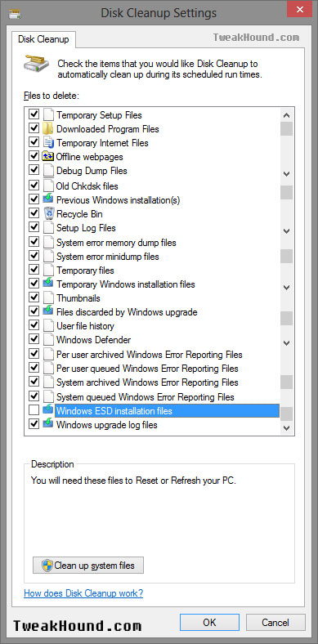
Task: Disable the Thumbnails checkbox
Action: tap(34, 297)
